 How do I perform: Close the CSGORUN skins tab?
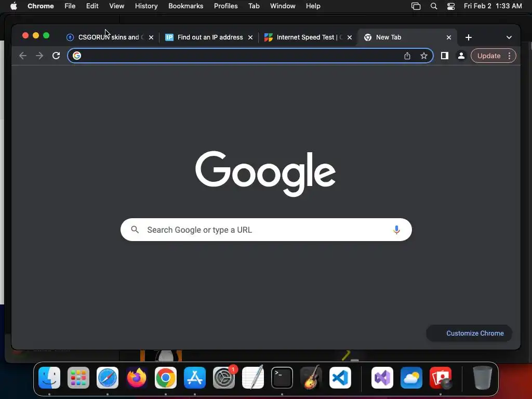coord(151,37)
